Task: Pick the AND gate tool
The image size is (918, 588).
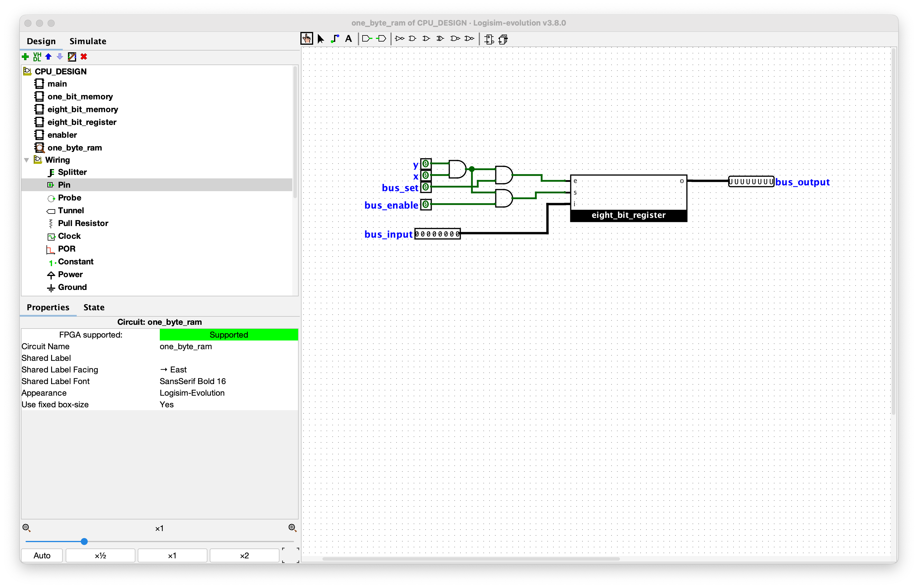Action: 413,39
